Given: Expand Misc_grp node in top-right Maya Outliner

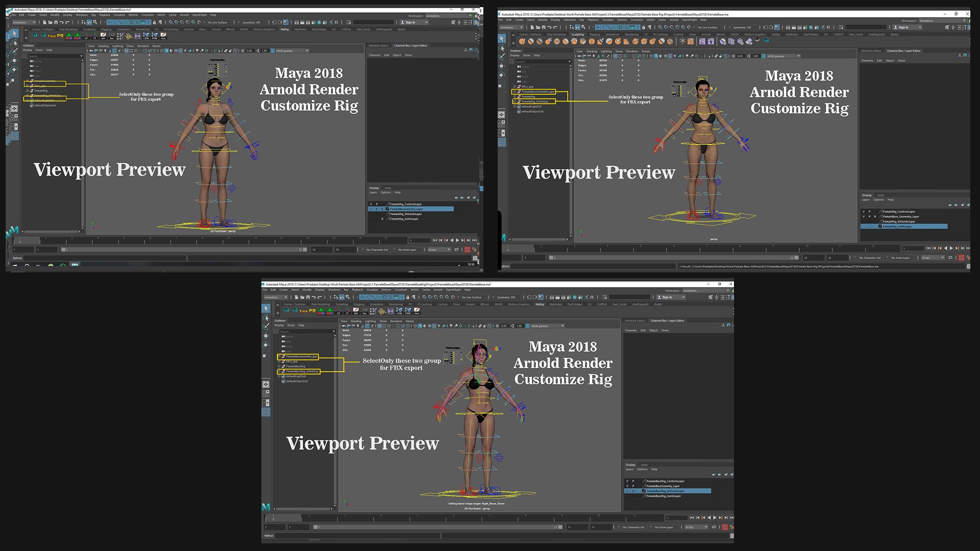Looking at the screenshot, I should 514,87.
